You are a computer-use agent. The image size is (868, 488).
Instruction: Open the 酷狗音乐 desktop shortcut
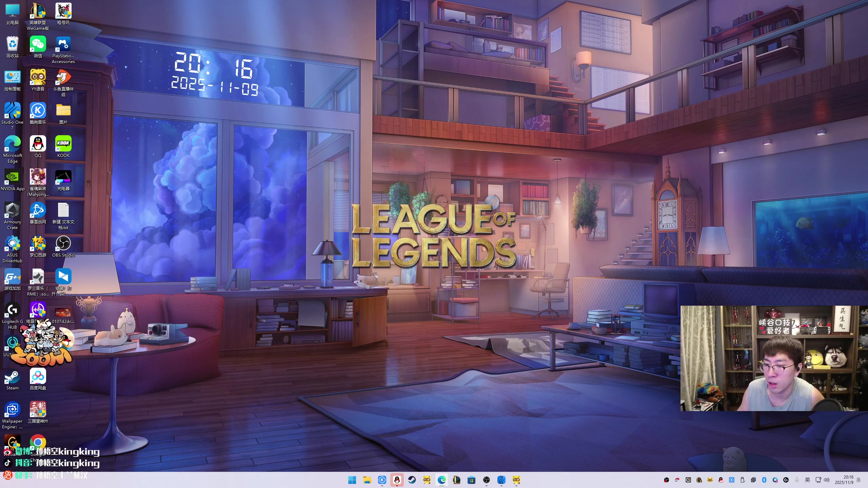pos(38,111)
